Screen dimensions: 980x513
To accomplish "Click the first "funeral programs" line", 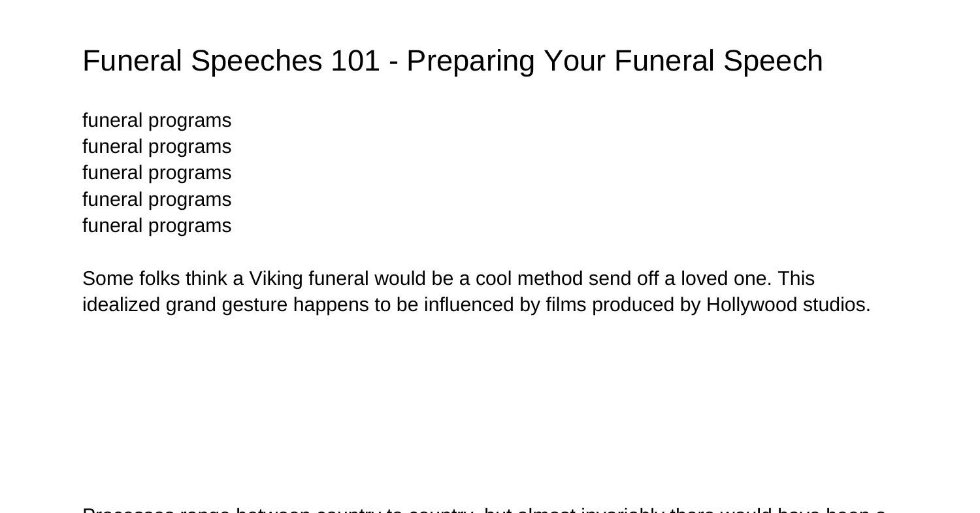I will point(157,121).
